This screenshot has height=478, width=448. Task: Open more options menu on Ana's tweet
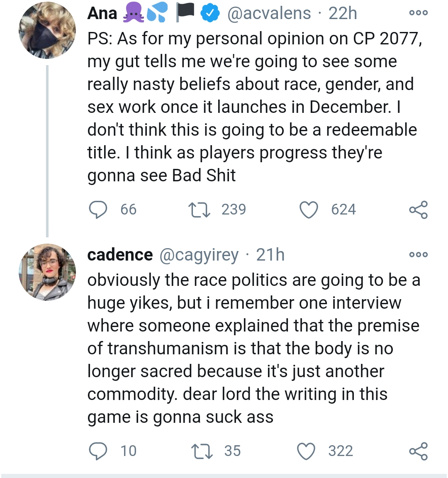pos(418,13)
